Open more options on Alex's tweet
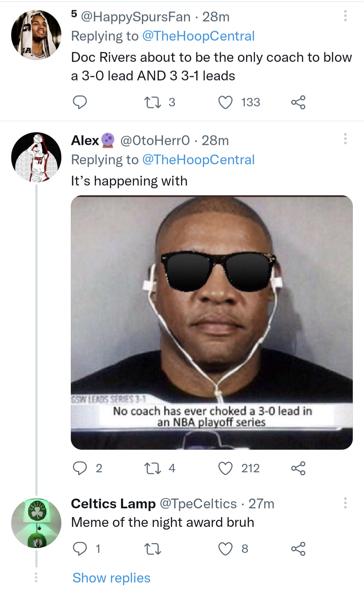This screenshot has width=364, height=599. pos(345,139)
